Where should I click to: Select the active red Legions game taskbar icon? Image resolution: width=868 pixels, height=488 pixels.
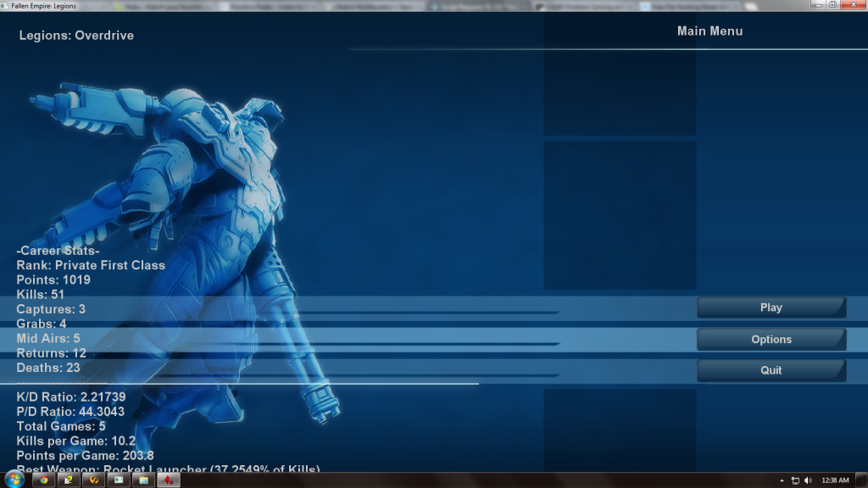(x=169, y=480)
